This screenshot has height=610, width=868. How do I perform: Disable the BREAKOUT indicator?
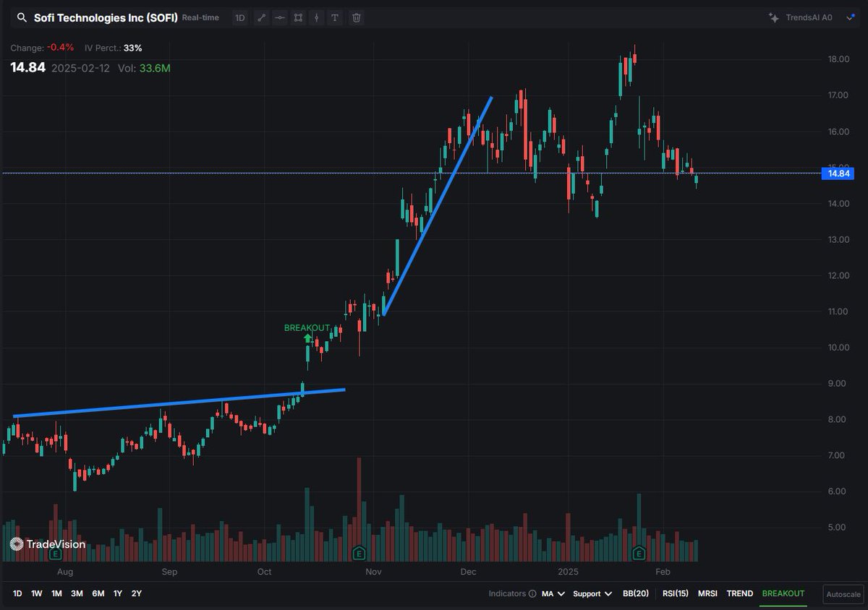[783, 593]
